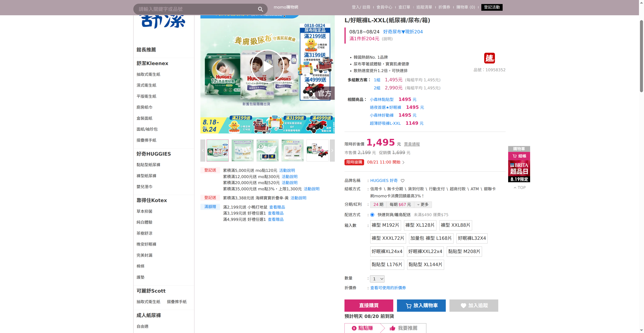Select the 褲型 XL128片 option
Viewport: 644px width, 333px height.
click(420, 225)
